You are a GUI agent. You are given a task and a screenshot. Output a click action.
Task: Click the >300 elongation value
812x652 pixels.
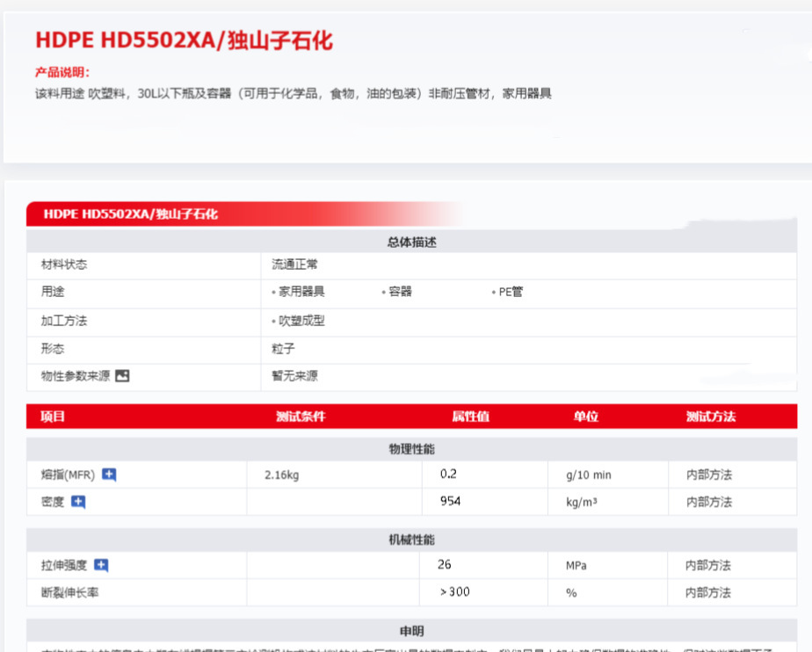click(454, 592)
